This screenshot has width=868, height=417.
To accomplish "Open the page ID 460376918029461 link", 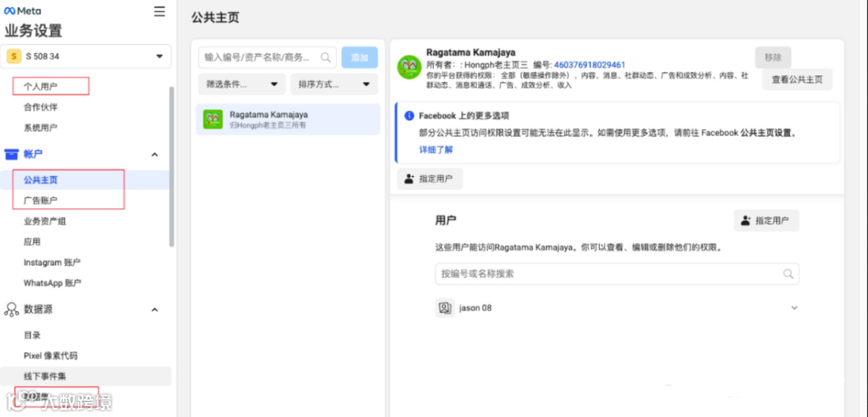I will pyautogui.click(x=590, y=65).
